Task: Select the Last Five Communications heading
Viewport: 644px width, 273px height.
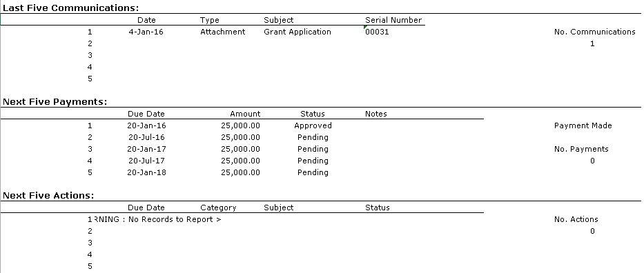Action: click(70, 8)
